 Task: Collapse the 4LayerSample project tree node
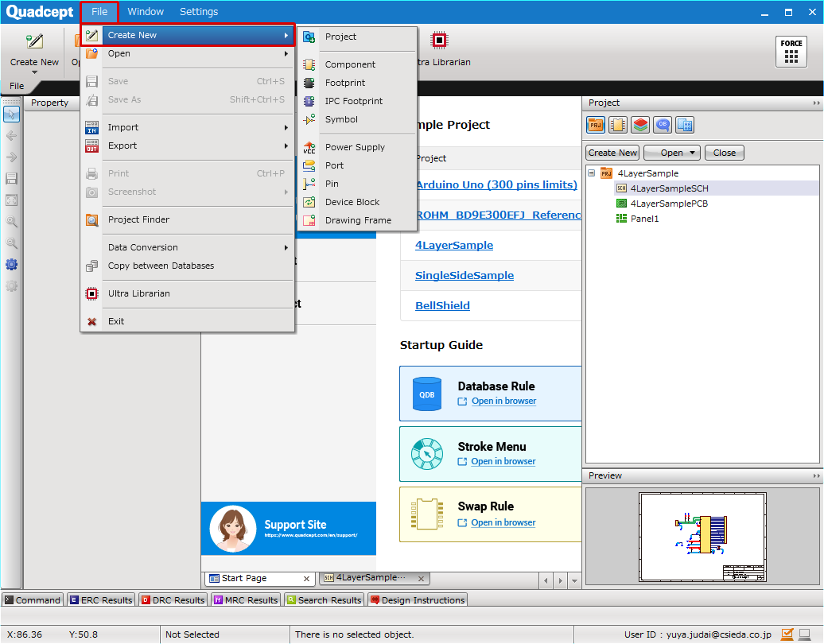(591, 173)
